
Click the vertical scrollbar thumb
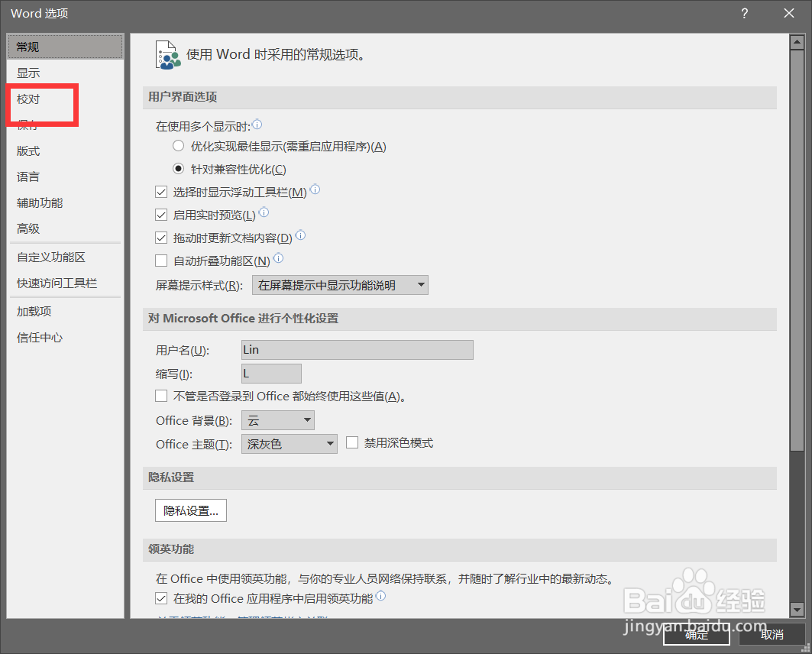(797, 250)
